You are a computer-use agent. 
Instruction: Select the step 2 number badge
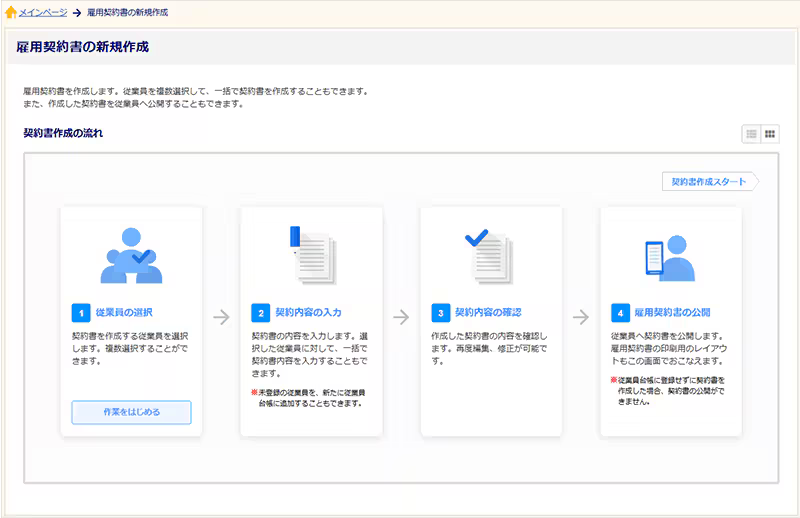click(260, 312)
